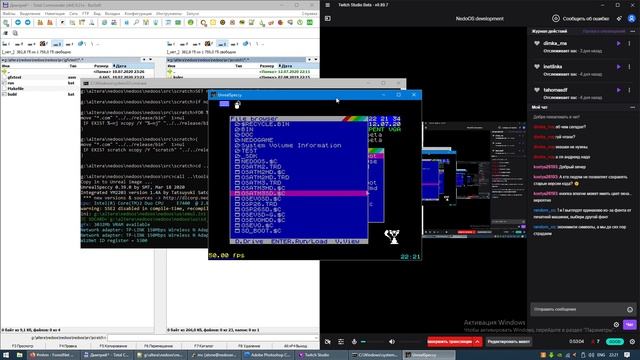Mute the microphone in Twitch Studio

click(354, 342)
